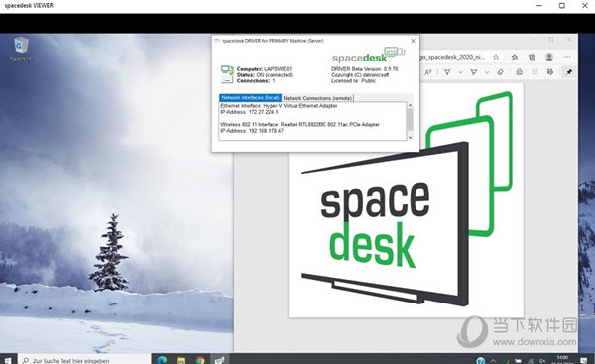Open Edge Settings and more menu
Viewport: 595px width, 364px height.
click(567, 57)
